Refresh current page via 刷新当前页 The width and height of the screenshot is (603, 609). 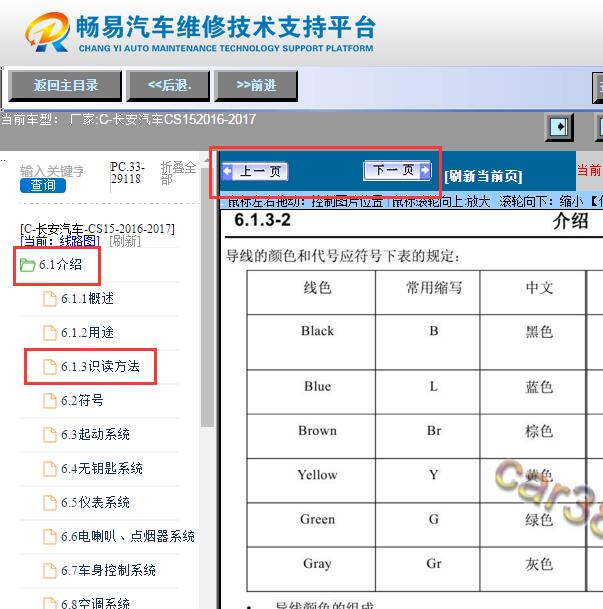click(x=483, y=177)
